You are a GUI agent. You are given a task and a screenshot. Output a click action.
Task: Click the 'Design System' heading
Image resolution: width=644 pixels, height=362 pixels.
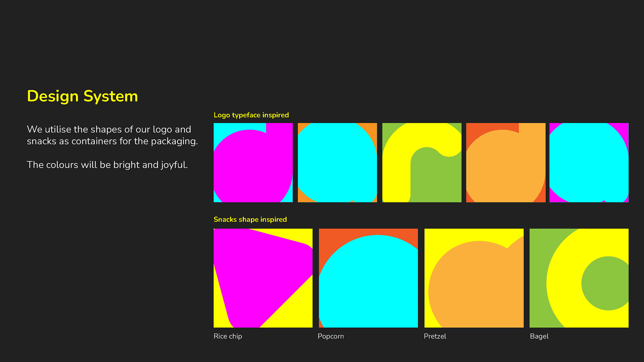pos(82,97)
